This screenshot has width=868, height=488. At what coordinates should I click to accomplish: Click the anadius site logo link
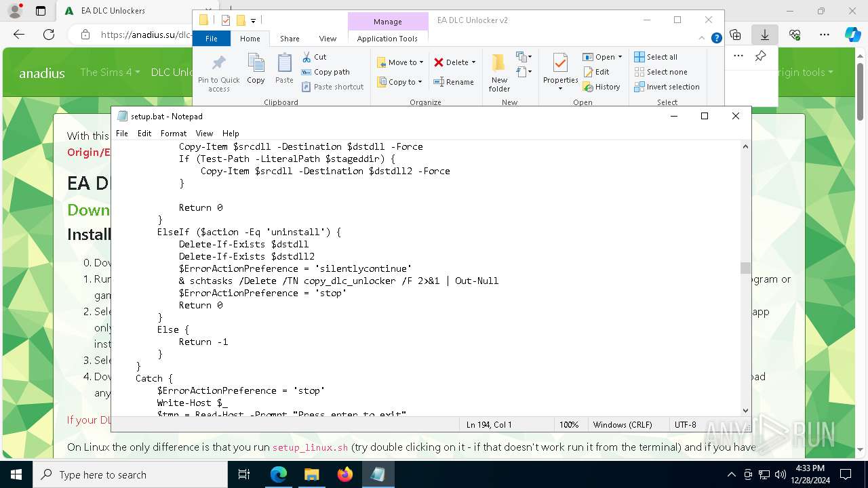[x=42, y=73]
